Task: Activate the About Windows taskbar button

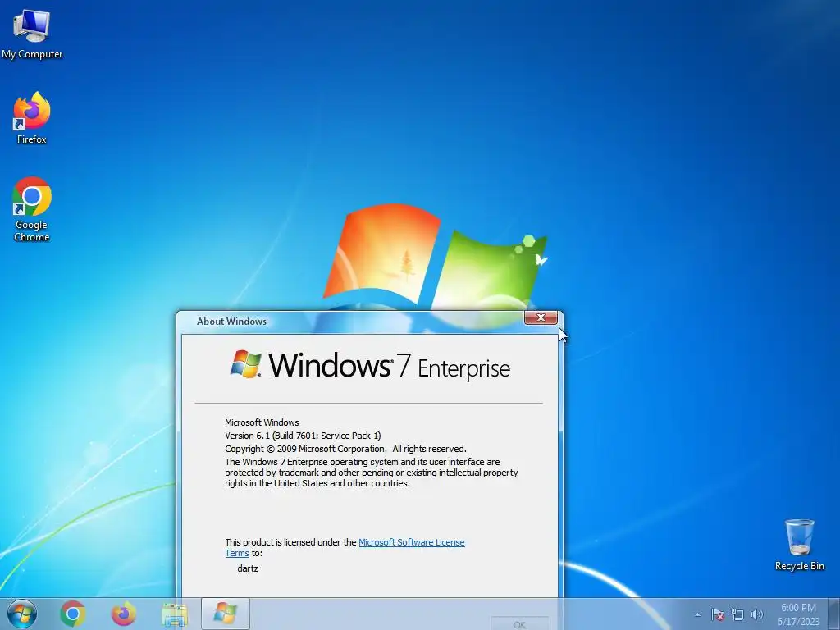Action: tap(225, 614)
